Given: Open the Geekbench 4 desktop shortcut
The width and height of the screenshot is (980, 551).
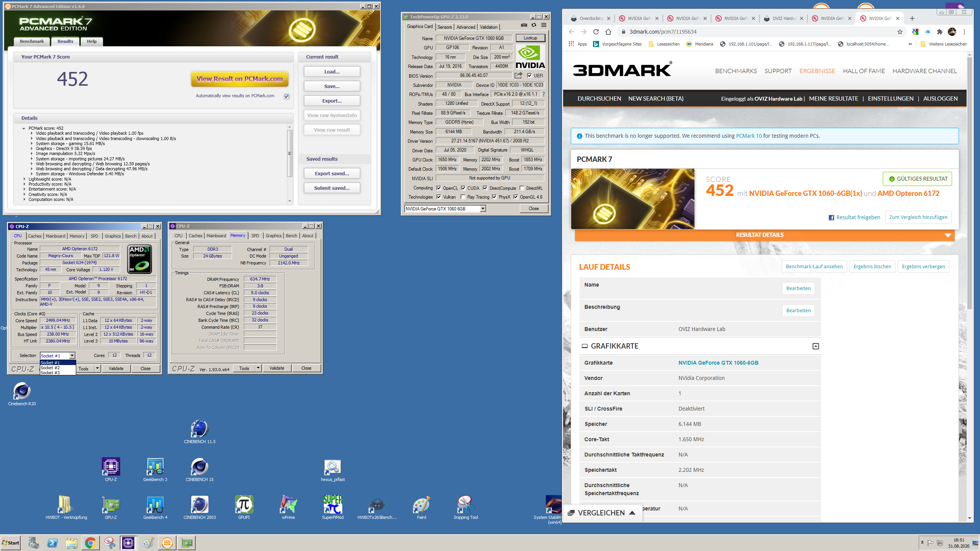Looking at the screenshot, I should point(155,507).
